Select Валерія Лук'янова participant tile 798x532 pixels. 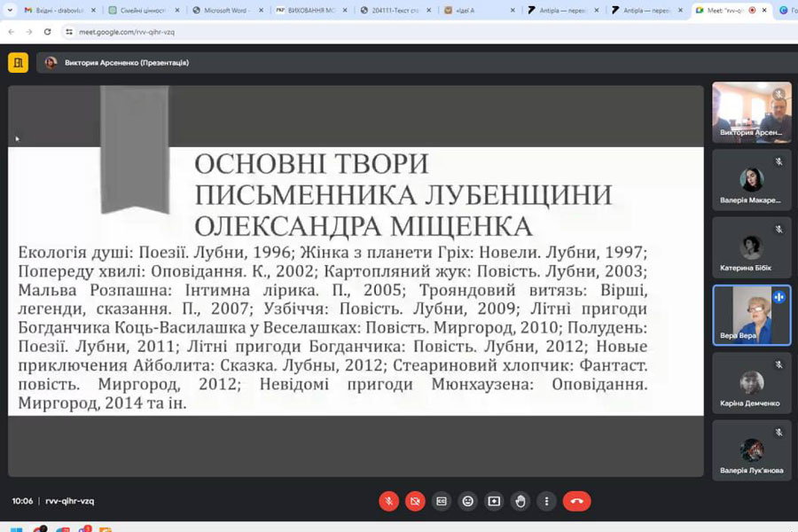click(752, 450)
